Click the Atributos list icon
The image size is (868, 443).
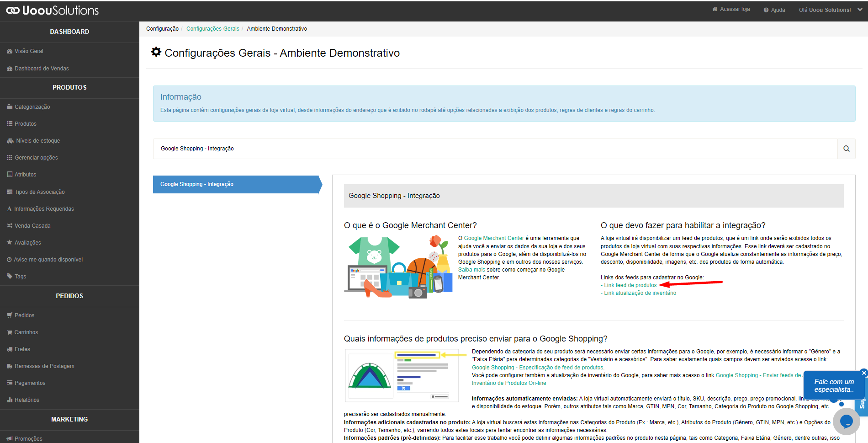[x=10, y=175]
